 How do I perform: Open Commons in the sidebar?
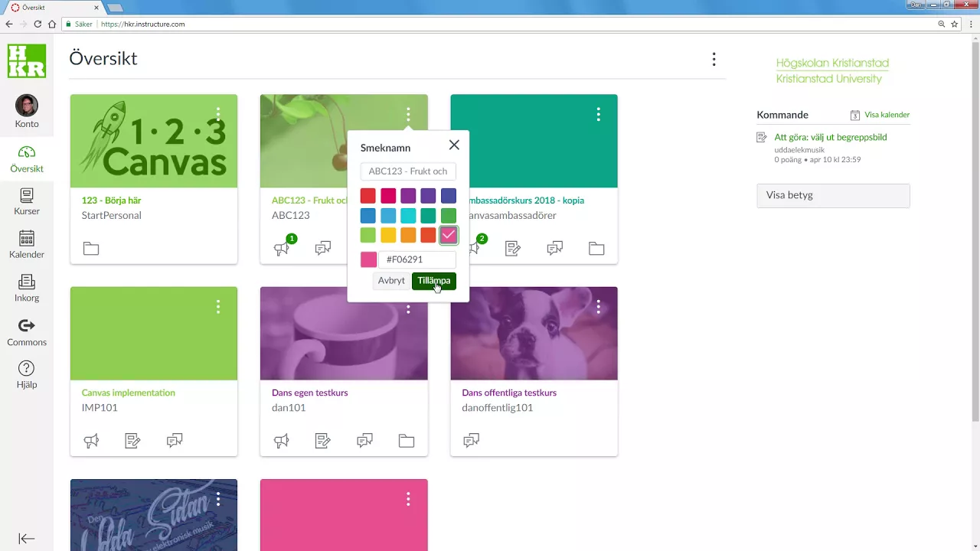[x=27, y=333]
